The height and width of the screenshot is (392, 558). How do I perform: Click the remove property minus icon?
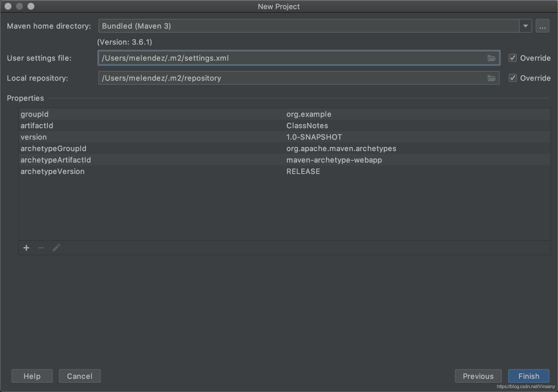pyautogui.click(x=42, y=248)
